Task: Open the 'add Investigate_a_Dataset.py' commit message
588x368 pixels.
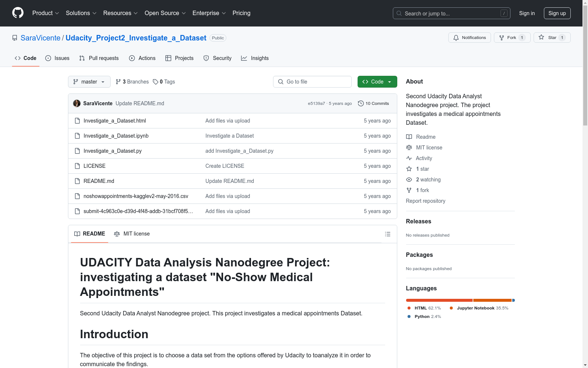Action: click(240, 151)
